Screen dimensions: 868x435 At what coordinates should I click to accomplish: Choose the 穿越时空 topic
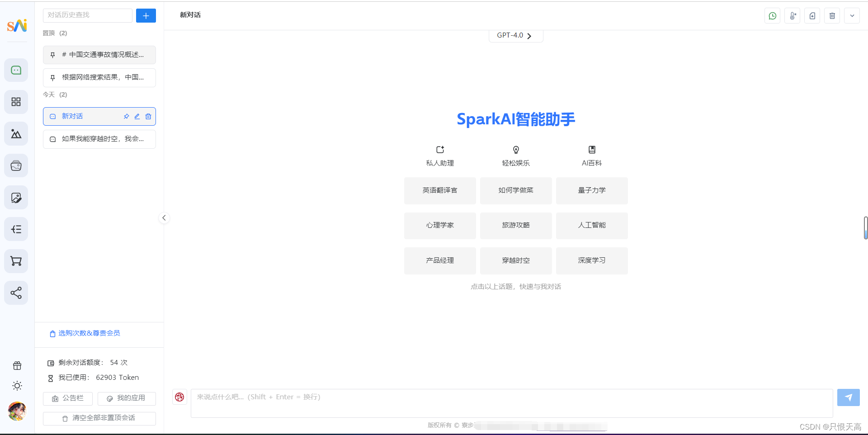pos(516,260)
